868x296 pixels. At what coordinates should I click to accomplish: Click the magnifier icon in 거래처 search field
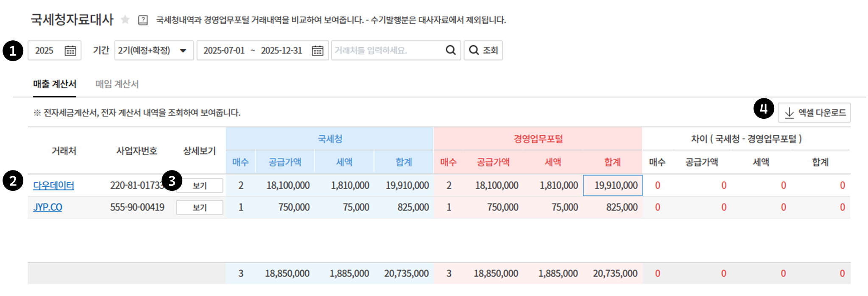[x=450, y=50]
